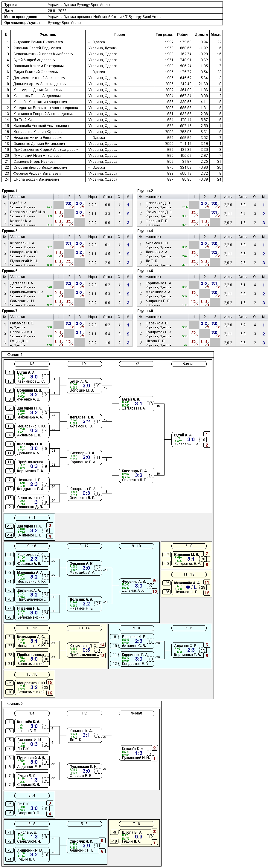The image size is (271, 868).
Task: Click the 'Место проведения' label
Action: 21,17
